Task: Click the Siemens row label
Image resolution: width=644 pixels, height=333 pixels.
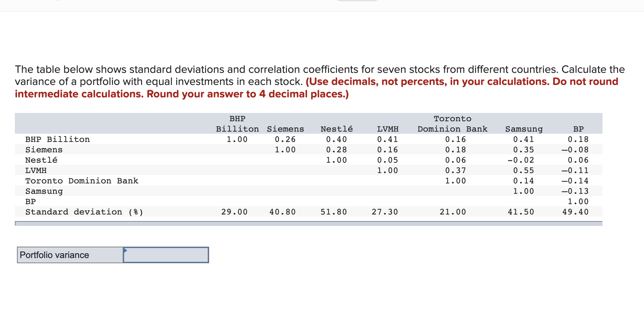Action: click(x=44, y=150)
